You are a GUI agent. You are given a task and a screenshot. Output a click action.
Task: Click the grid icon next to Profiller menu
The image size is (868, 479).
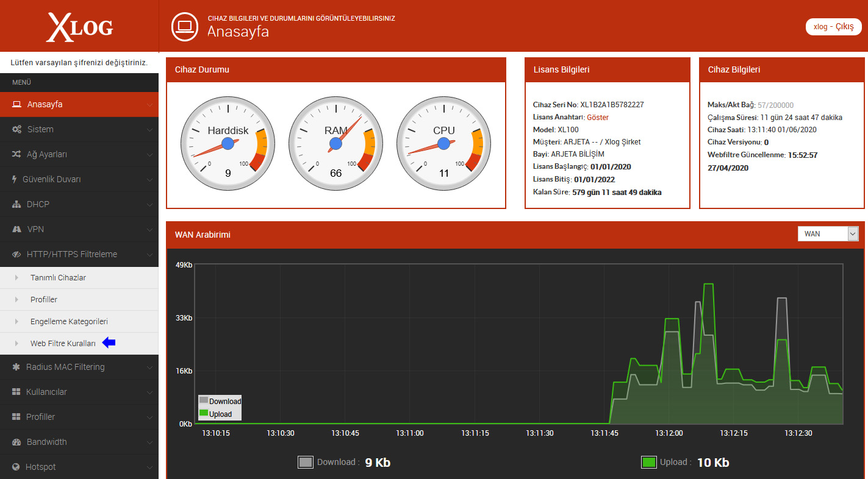(16, 417)
